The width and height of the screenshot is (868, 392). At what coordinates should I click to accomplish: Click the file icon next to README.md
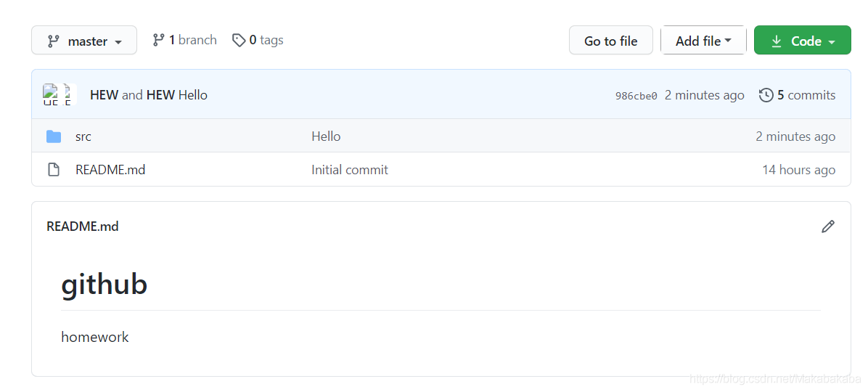click(54, 169)
